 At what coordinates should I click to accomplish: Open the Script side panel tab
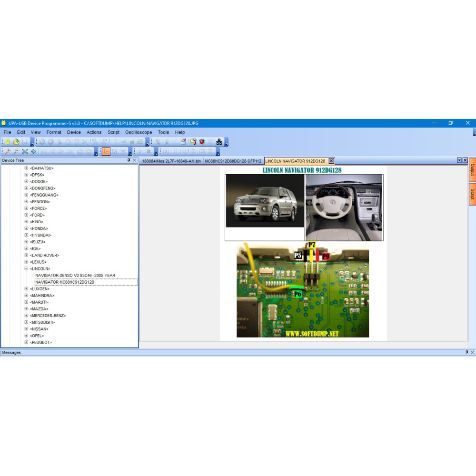click(472, 194)
